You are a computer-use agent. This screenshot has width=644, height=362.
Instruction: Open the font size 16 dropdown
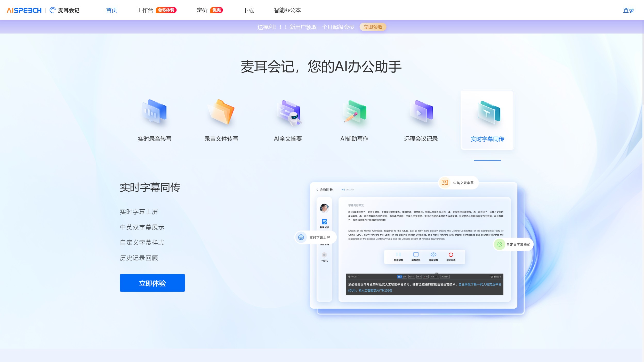(x=419, y=277)
